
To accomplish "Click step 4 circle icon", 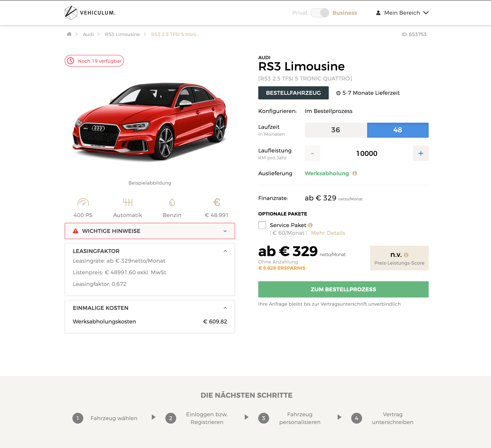I will [x=357, y=418].
